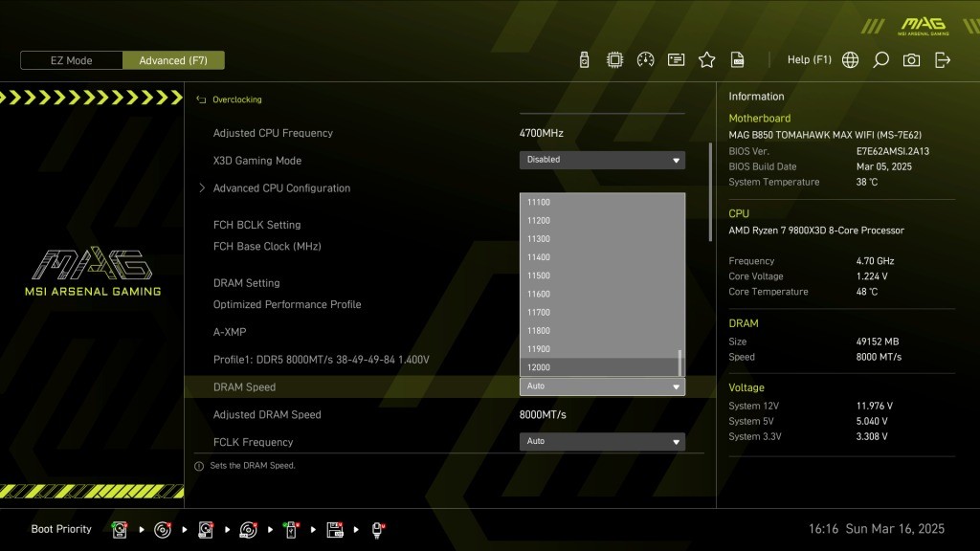The height and width of the screenshot is (551, 980).
Task: Open language selection globe icon
Action: [x=850, y=60]
